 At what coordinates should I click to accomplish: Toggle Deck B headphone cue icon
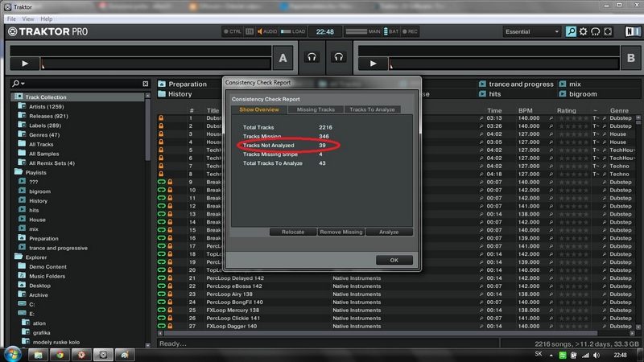tap(339, 57)
